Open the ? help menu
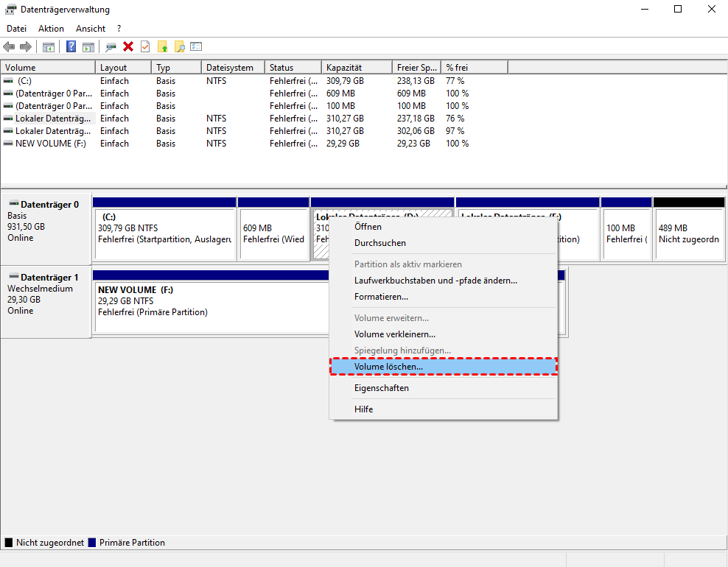The height and width of the screenshot is (567, 728). coord(119,29)
